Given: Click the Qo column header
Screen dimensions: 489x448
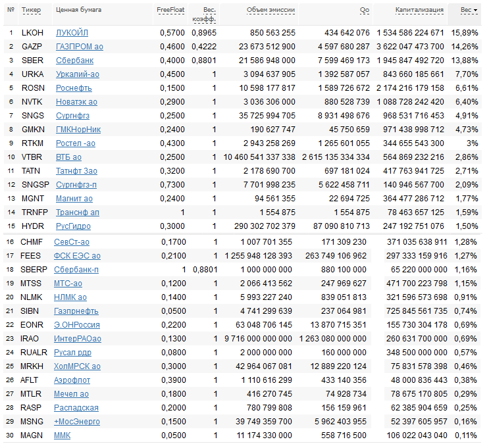Looking at the screenshot, I should (x=365, y=10).
